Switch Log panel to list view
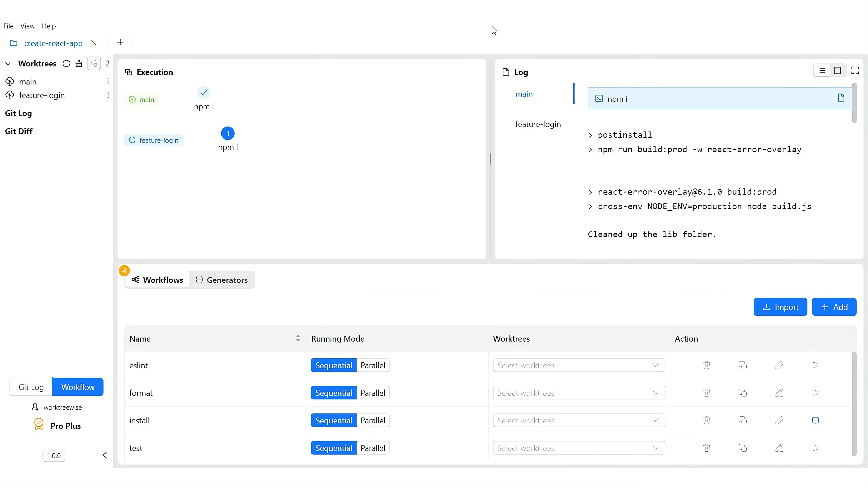 tap(821, 70)
